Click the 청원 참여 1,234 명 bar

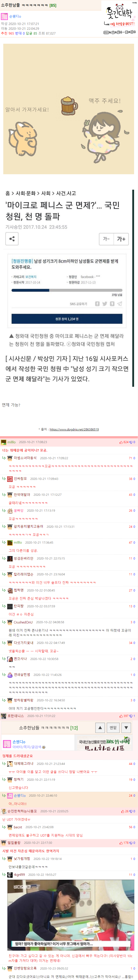67,319
